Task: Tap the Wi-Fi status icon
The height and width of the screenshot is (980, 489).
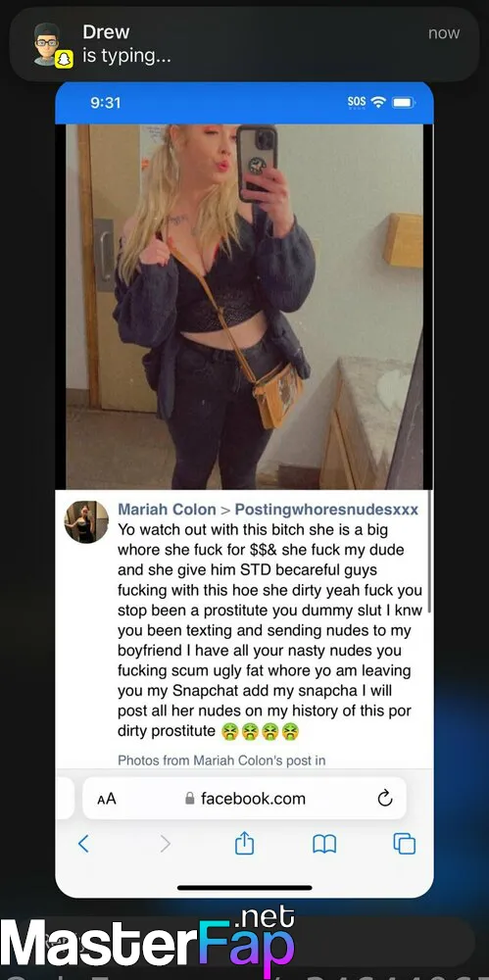Action: click(x=378, y=102)
